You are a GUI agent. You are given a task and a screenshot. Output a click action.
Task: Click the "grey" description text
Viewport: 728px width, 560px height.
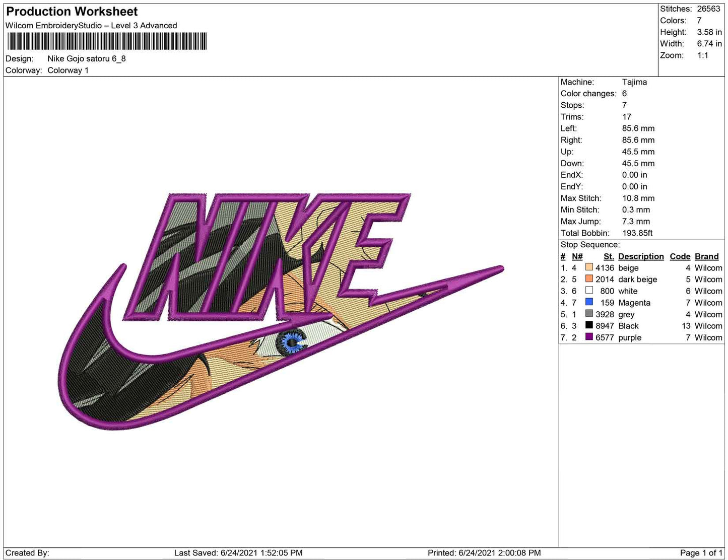(x=626, y=315)
